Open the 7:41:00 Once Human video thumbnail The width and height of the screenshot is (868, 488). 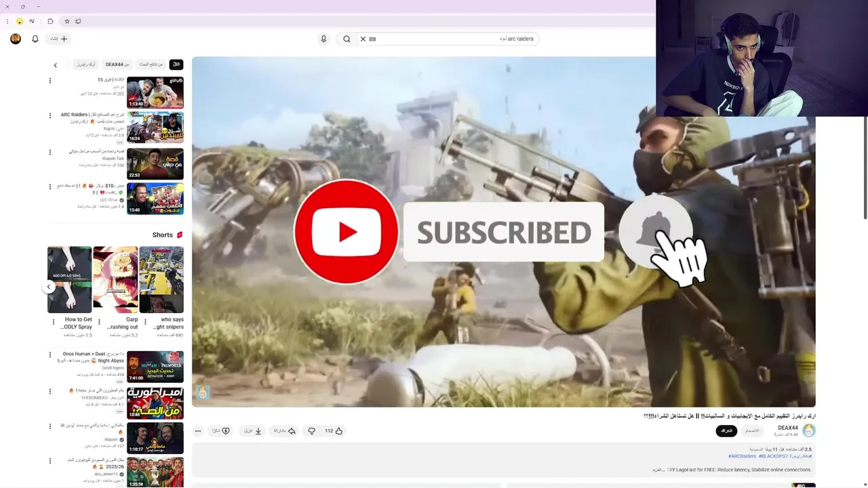(x=155, y=367)
